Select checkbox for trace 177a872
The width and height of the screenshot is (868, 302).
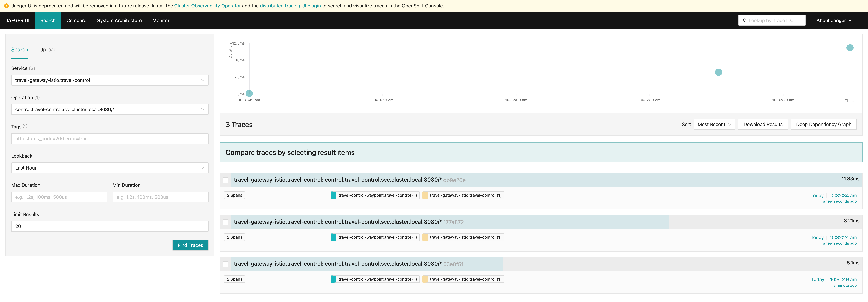coord(225,222)
